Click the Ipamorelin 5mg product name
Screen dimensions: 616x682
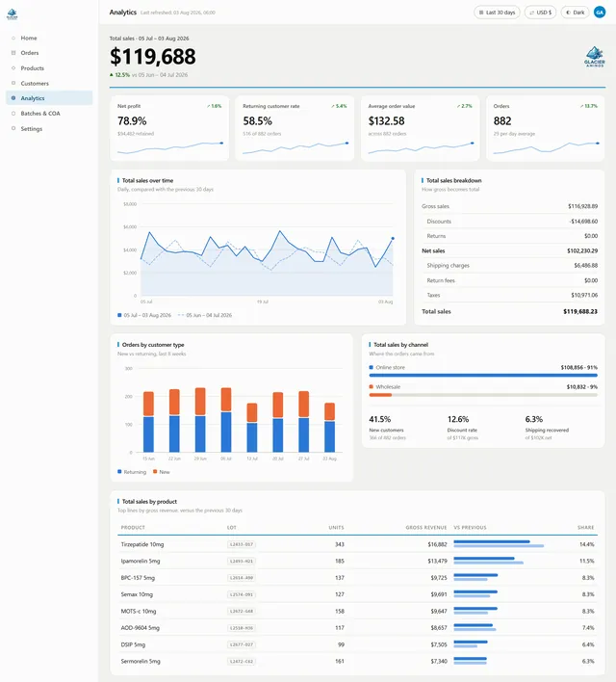(141, 561)
